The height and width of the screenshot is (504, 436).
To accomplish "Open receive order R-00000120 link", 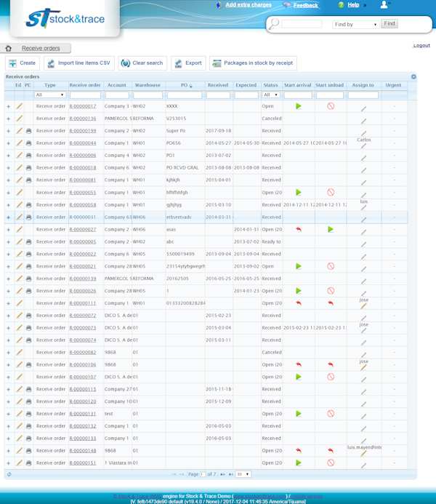I will (83, 401).
